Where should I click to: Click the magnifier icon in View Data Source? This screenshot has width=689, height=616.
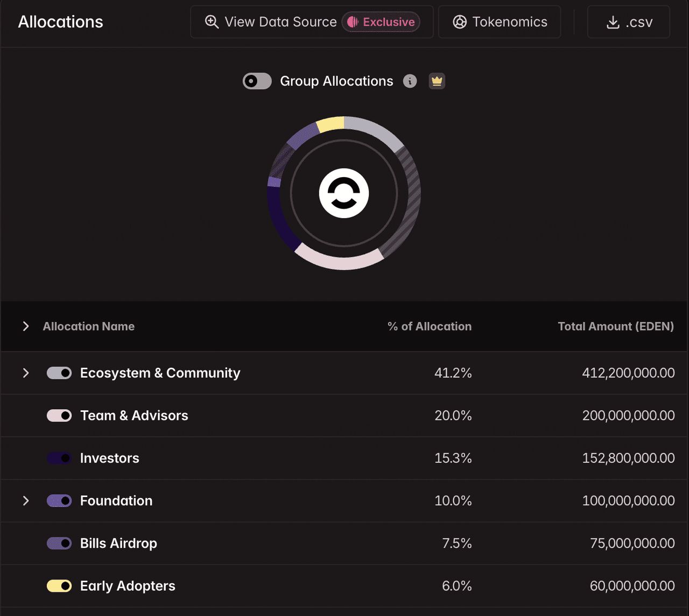point(212,22)
